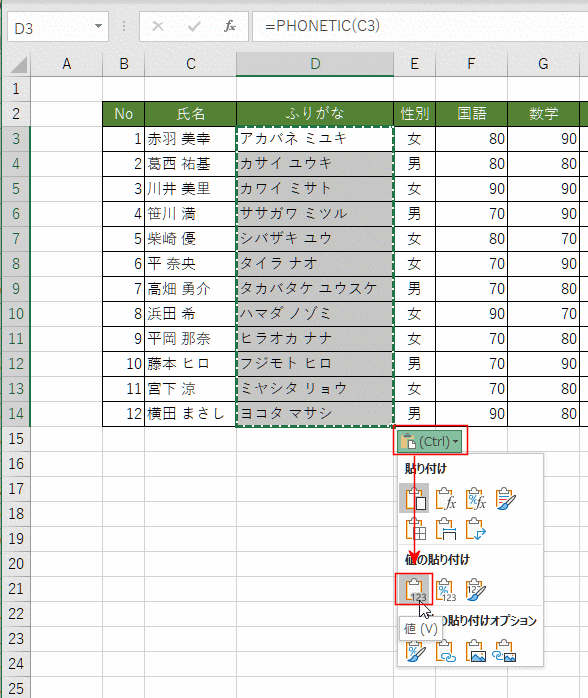Select row 15 header
Image resolution: width=588 pixels, height=698 pixels.
(x=16, y=439)
